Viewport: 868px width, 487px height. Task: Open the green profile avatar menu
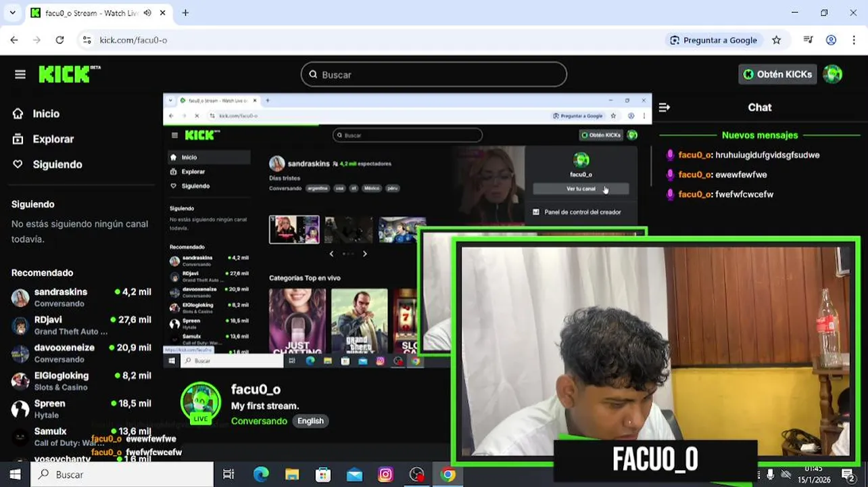(833, 74)
